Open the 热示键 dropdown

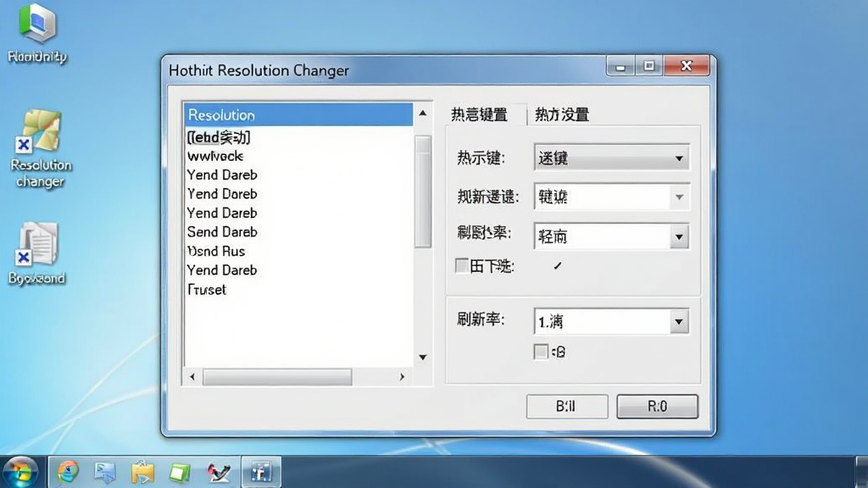tap(612, 158)
